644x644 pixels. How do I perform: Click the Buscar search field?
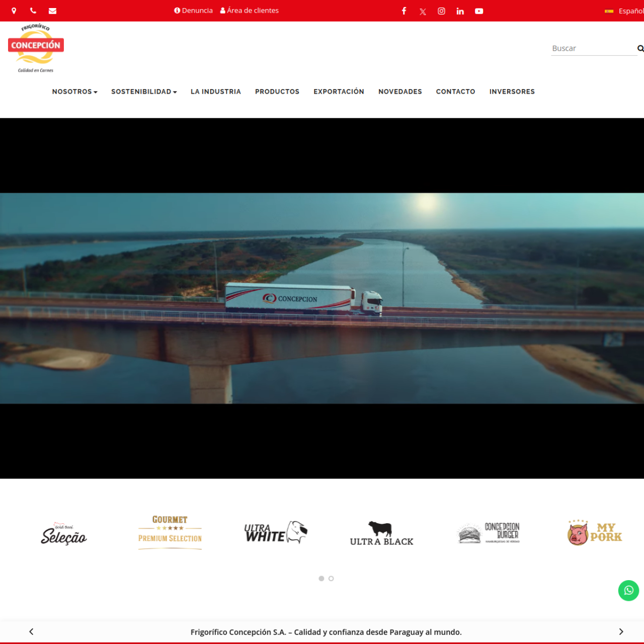594,48
